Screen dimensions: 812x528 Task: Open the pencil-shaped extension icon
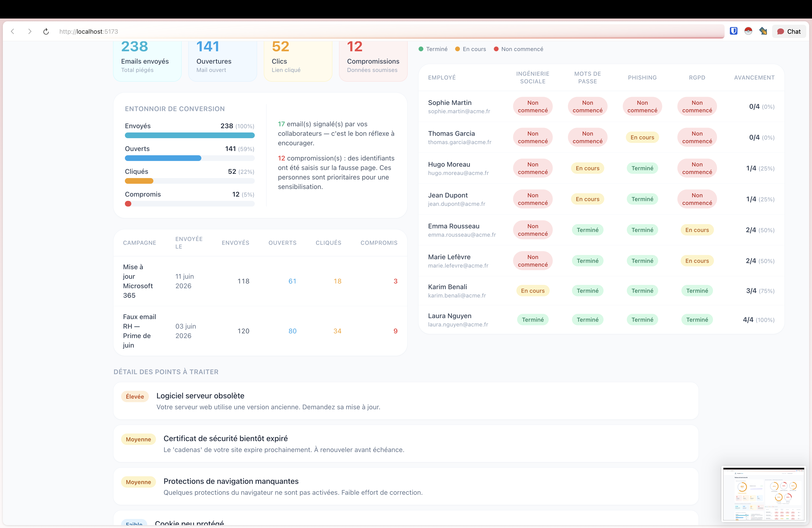763,31
